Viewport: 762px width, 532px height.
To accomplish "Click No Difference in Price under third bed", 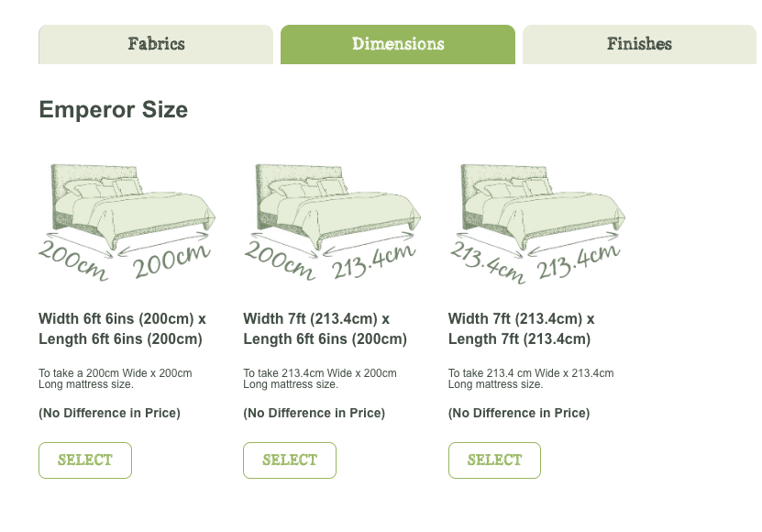I will 519,414.
